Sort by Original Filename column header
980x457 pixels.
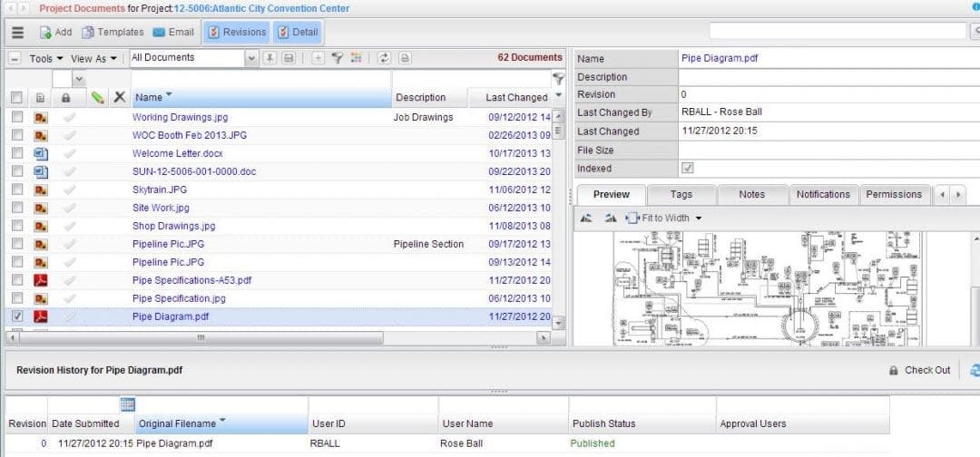click(222, 423)
